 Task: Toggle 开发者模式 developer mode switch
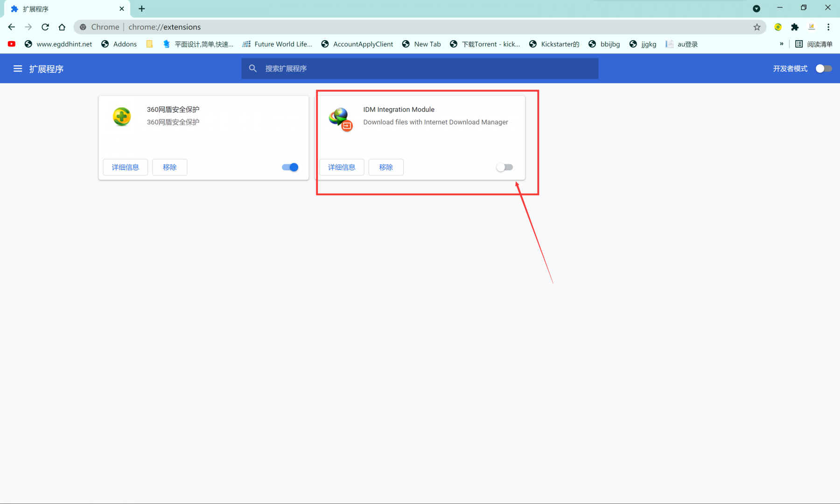tap(824, 69)
